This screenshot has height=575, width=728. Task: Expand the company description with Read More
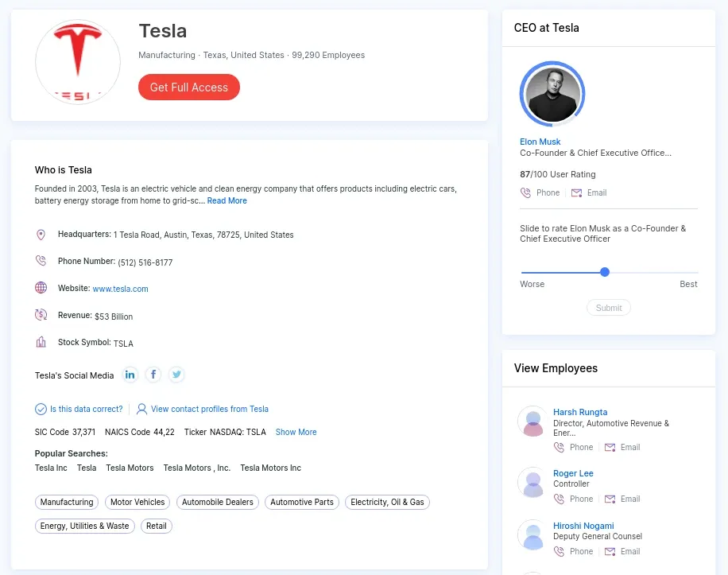pos(227,200)
